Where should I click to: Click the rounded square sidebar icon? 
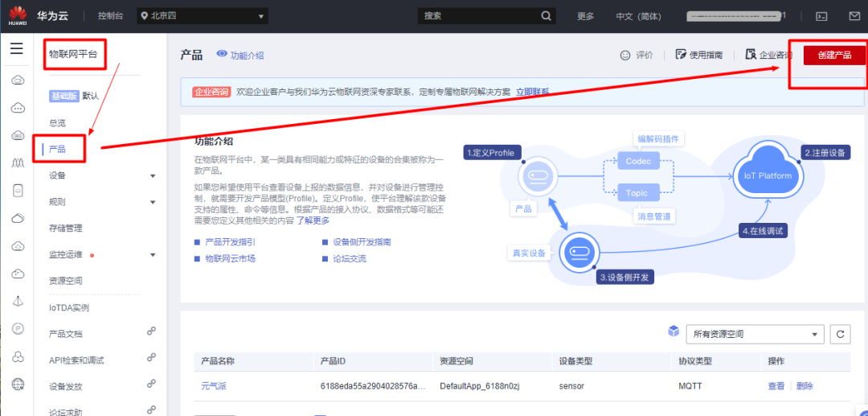pyautogui.click(x=18, y=190)
